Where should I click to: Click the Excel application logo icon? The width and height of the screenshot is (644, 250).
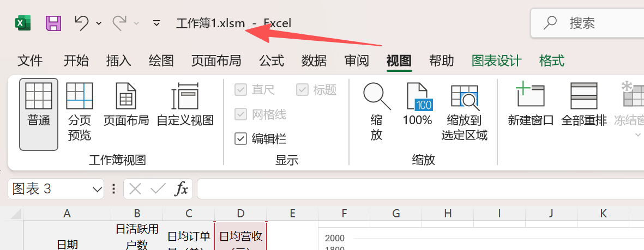pos(23,23)
